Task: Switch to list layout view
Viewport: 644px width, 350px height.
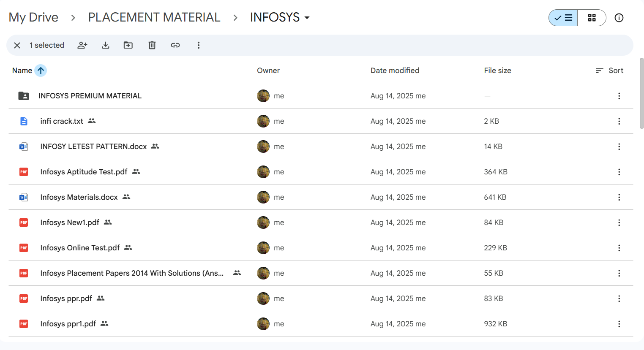Action: coord(563,18)
